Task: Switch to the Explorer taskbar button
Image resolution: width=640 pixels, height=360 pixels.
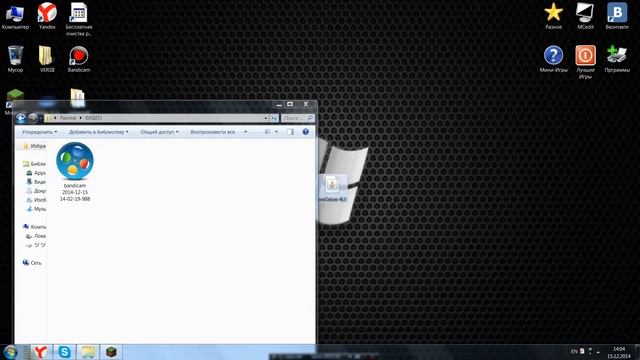Action: click(x=88, y=352)
